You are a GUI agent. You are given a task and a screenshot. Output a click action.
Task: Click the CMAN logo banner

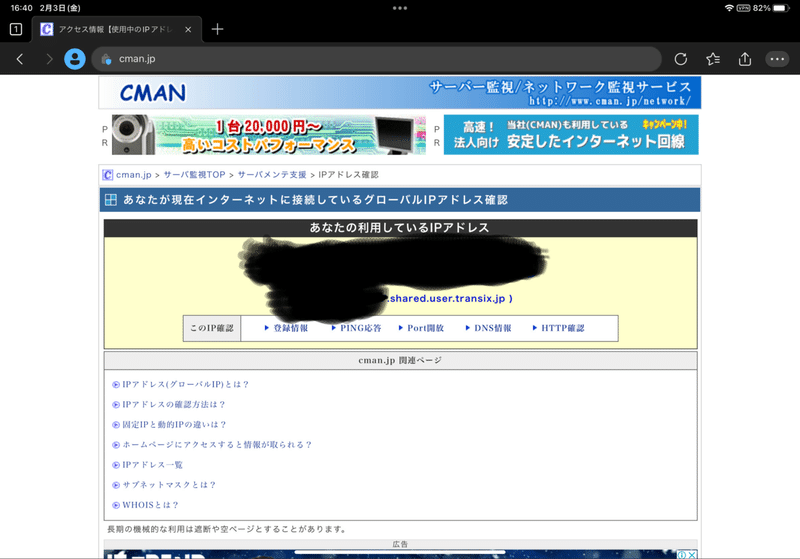399,92
